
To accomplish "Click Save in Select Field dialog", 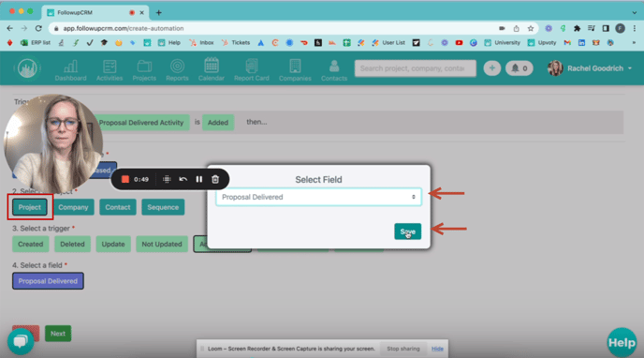I will [x=407, y=231].
